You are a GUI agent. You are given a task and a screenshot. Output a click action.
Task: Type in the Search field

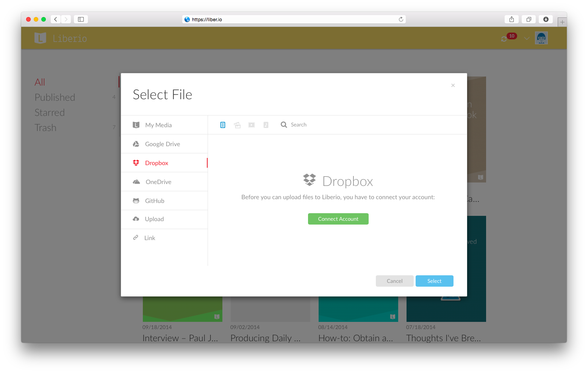click(x=314, y=125)
